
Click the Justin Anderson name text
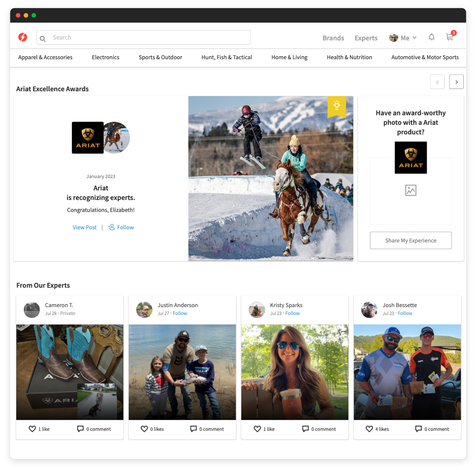click(178, 305)
